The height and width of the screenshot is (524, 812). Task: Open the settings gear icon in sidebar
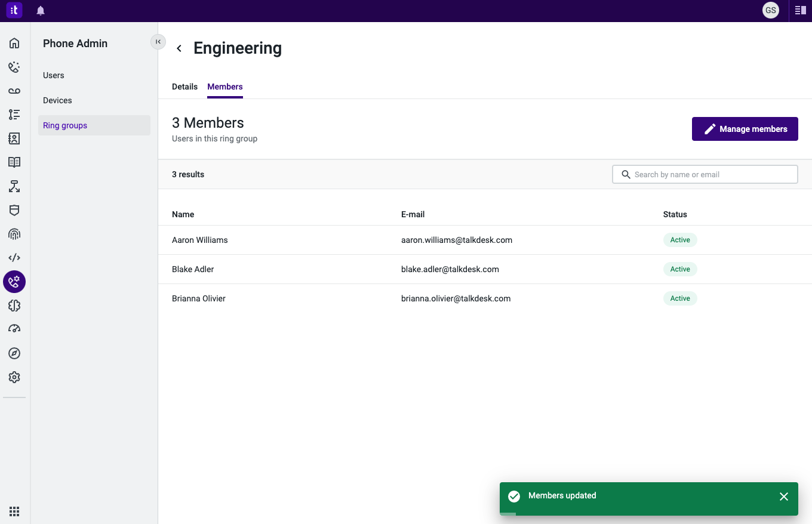14,377
